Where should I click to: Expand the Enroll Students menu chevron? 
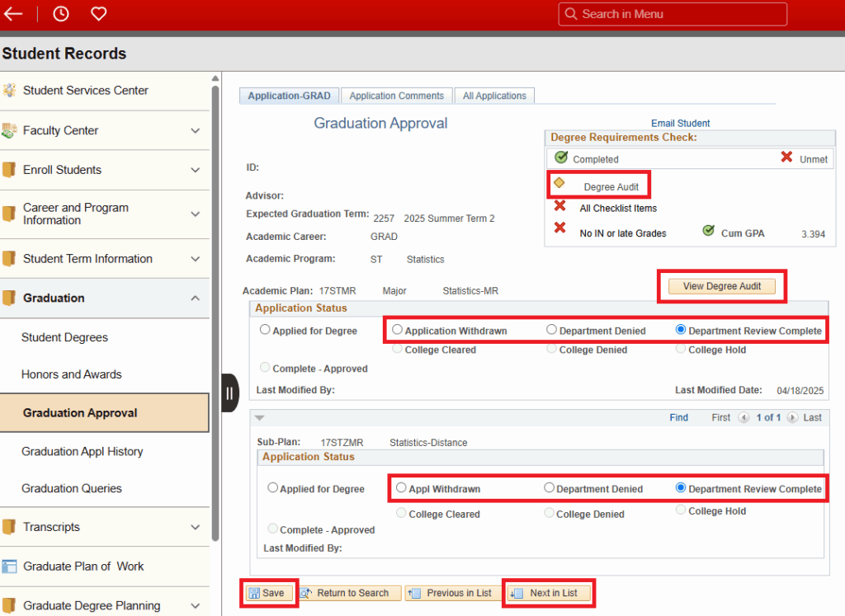click(196, 170)
